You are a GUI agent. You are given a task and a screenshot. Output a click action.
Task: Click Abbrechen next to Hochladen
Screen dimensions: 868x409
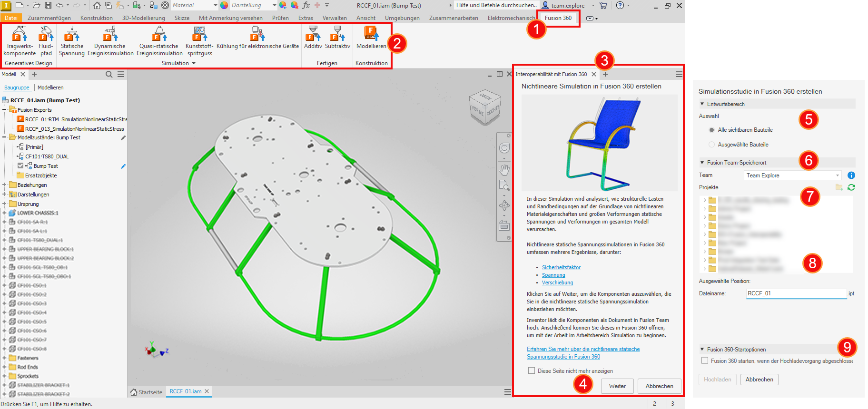(759, 380)
